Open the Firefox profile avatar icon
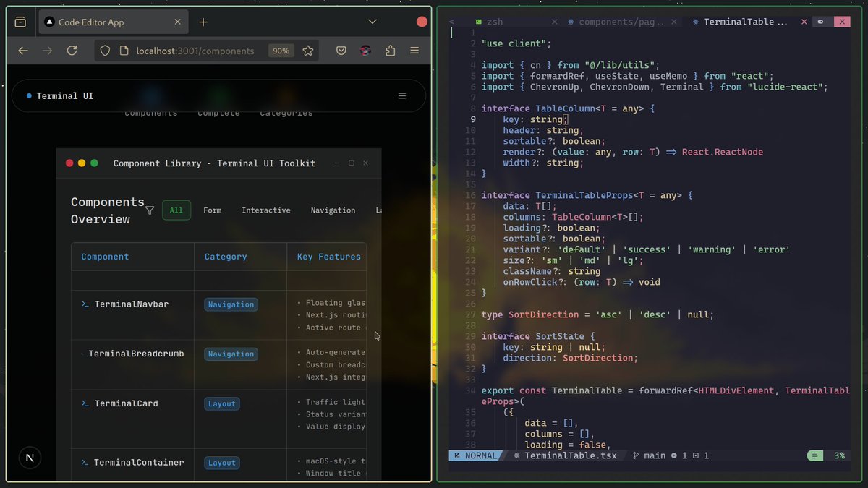Screen dimensions: 868x488 point(366,51)
